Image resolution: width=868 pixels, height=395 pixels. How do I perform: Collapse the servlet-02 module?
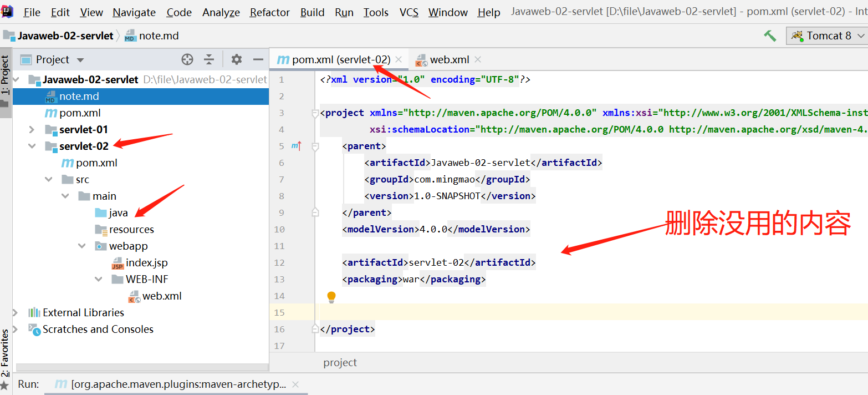pyautogui.click(x=32, y=146)
